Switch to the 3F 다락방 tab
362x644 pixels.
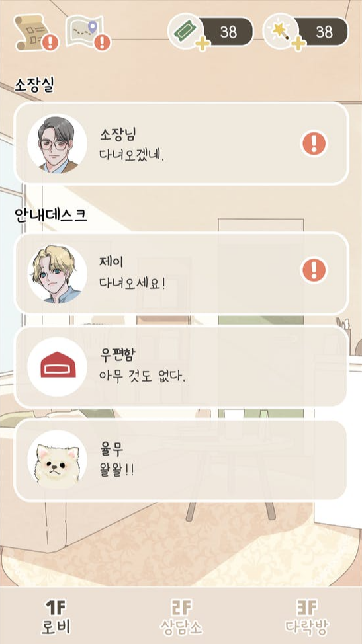pyautogui.click(x=307, y=616)
